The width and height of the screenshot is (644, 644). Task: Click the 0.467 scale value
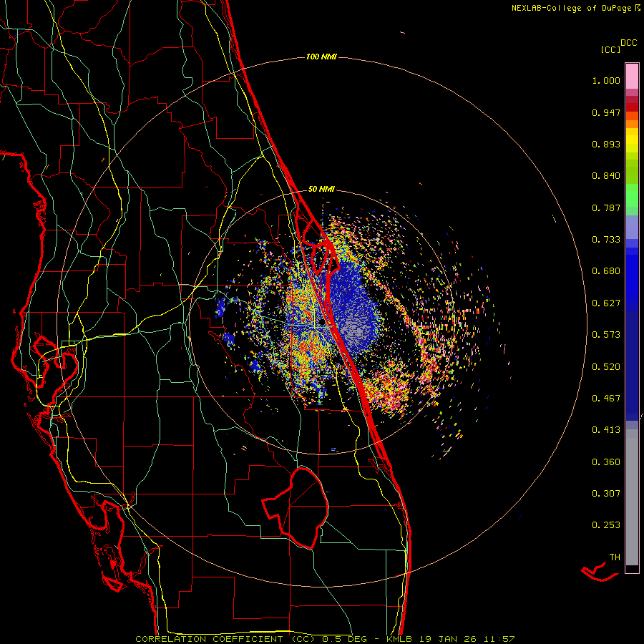click(x=606, y=399)
